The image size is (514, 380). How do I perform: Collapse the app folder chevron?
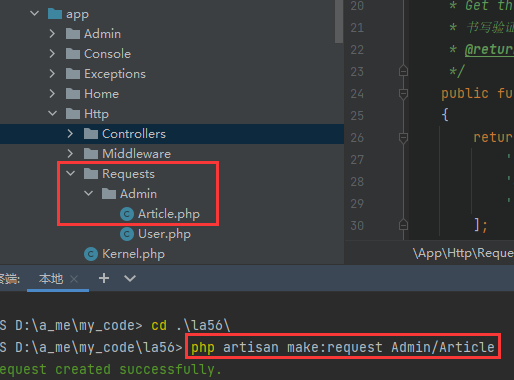click(35, 14)
